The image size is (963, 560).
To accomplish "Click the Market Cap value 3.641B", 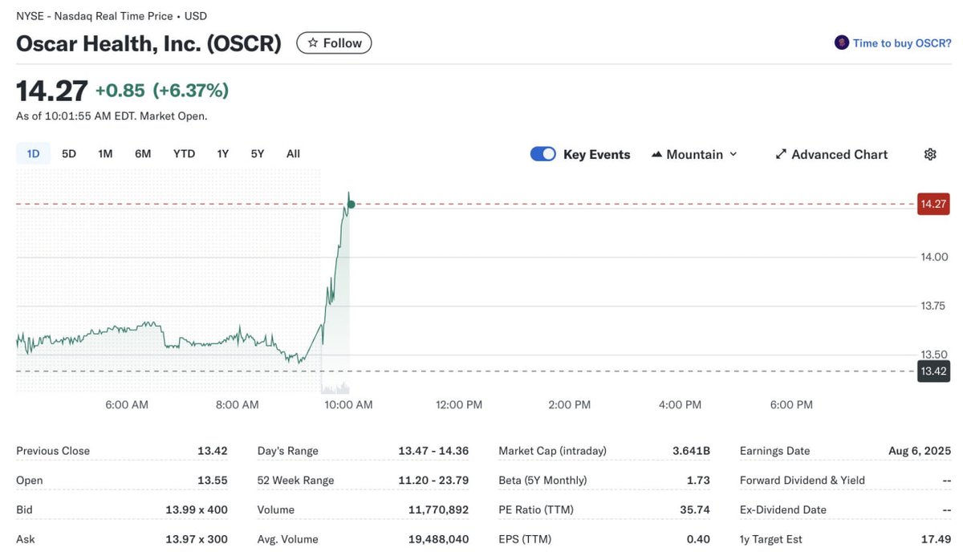I will tap(691, 451).
